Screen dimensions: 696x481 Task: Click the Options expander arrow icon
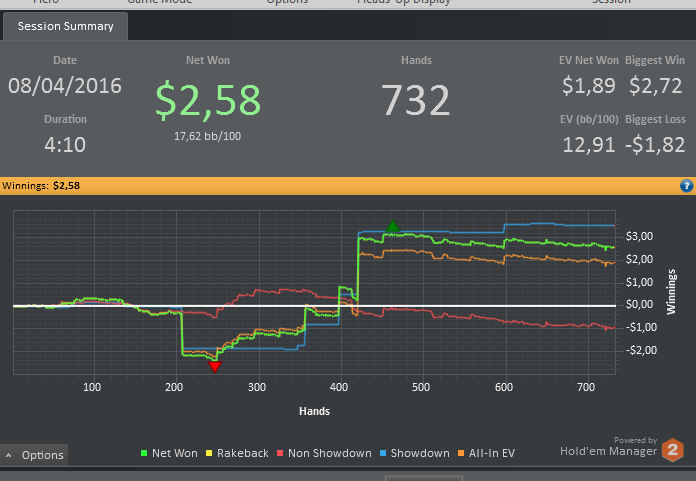[8, 455]
